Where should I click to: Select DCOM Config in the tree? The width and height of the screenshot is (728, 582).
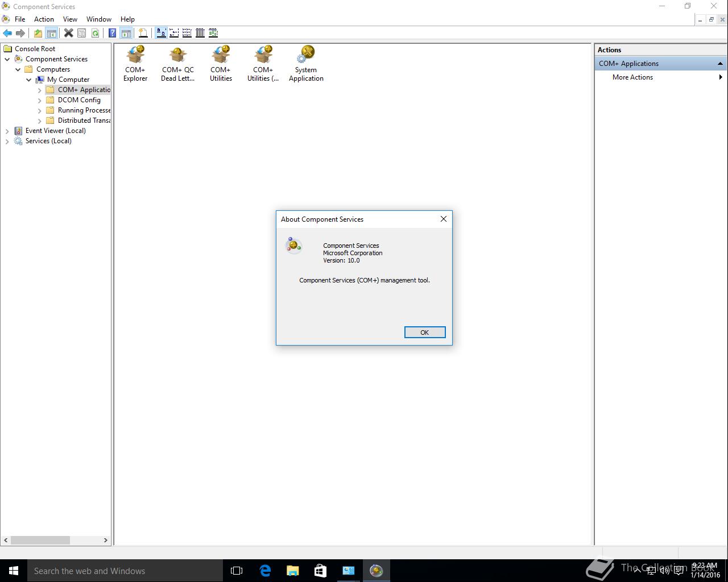point(79,100)
